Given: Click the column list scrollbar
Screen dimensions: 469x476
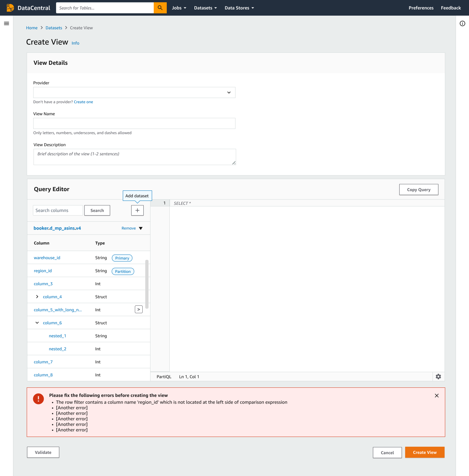Looking at the screenshot, I should pos(147,284).
